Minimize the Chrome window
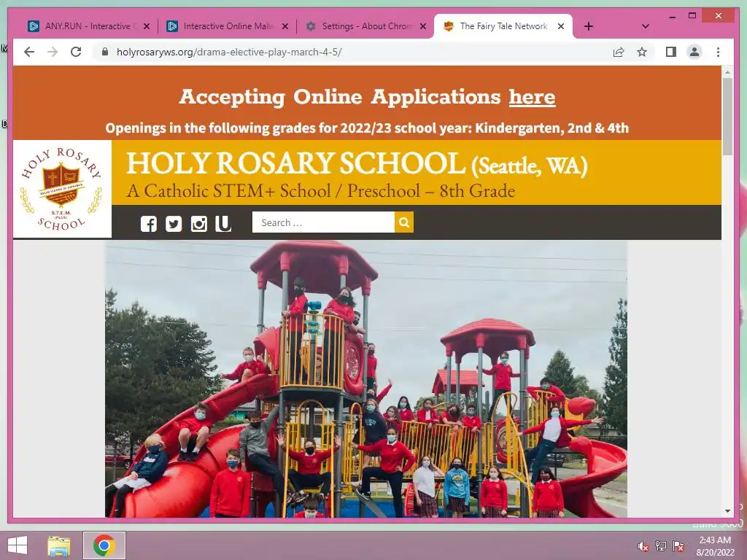 pyautogui.click(x=672, y=16)
